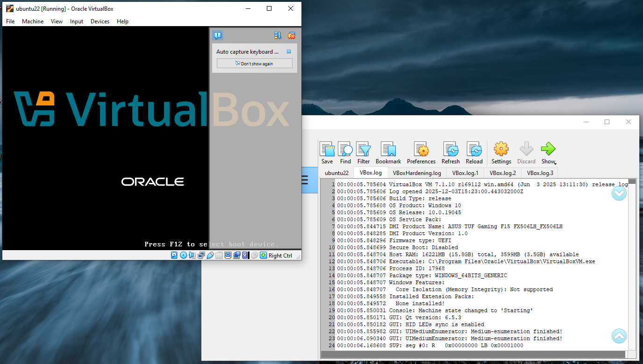Click the USB status bar indicator
This screenshot has height=364, width=643.
point(210,255)
